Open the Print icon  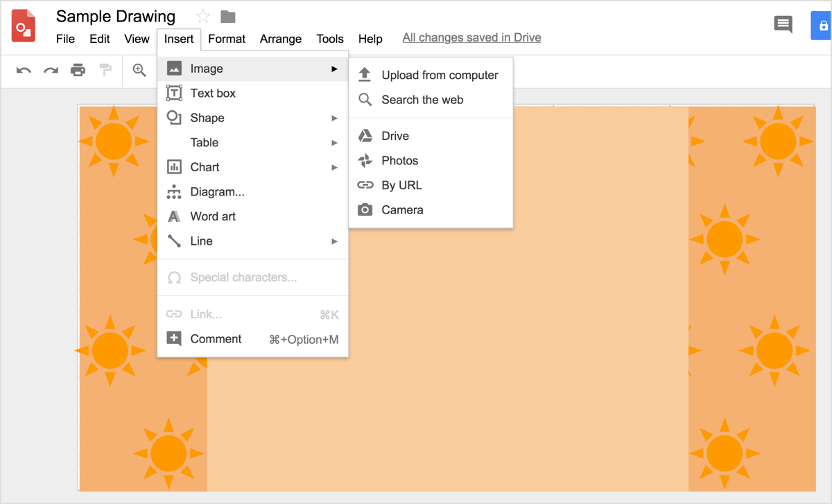tap(78, 70)
